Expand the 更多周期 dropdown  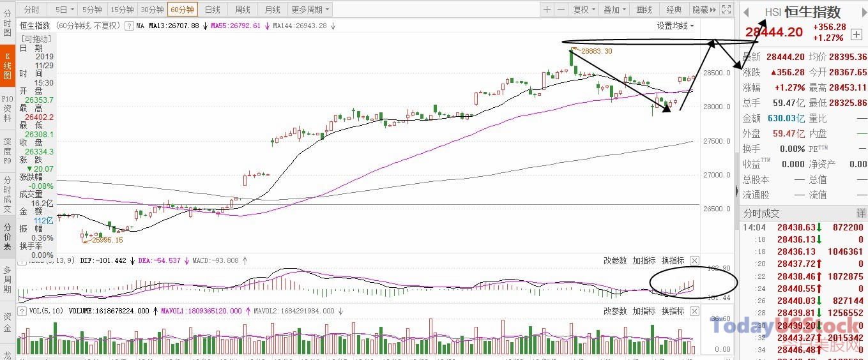[x=310, y=10]
